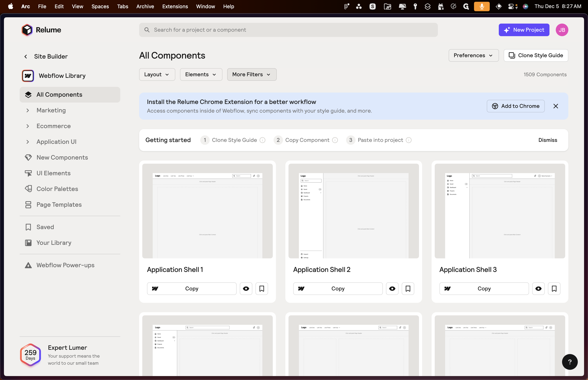Click the microphone icon in menu bar
This screenshot has height=380, width=588.
pyautogui.click(x=482, y=6)
